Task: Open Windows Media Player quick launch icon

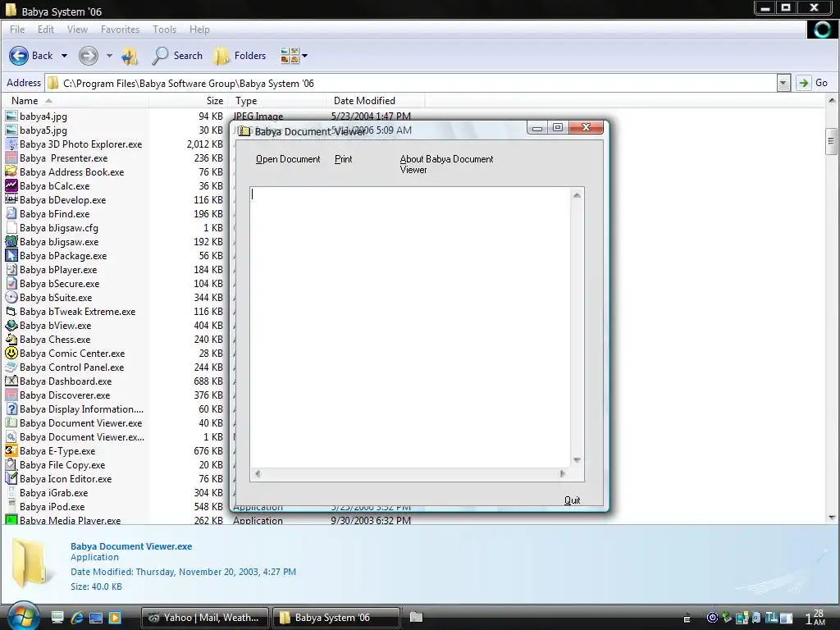Action: 115,618
